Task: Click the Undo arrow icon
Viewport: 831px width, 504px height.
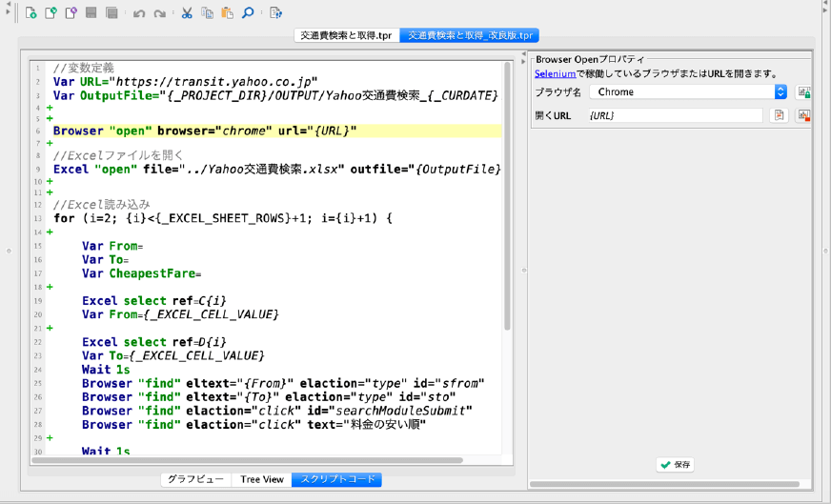Action: click(x=139, y=13)
